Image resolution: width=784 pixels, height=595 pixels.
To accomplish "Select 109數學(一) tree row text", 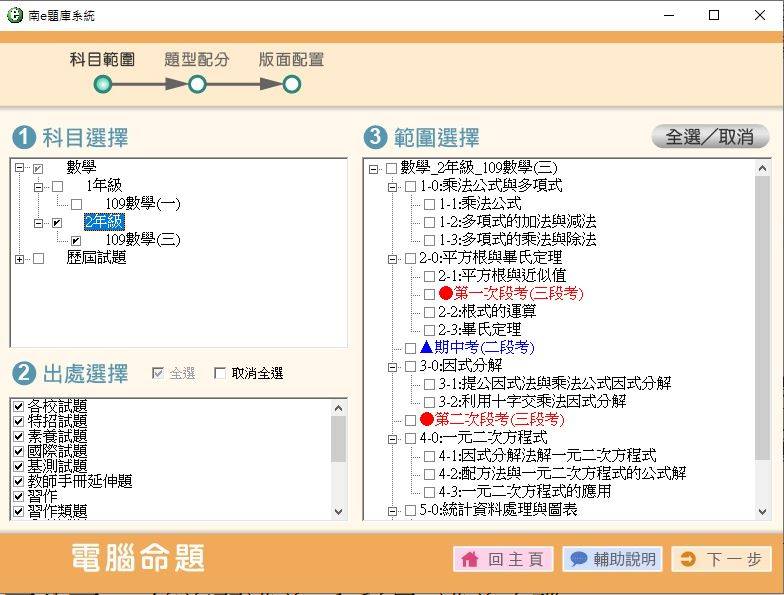I will 143,204.
